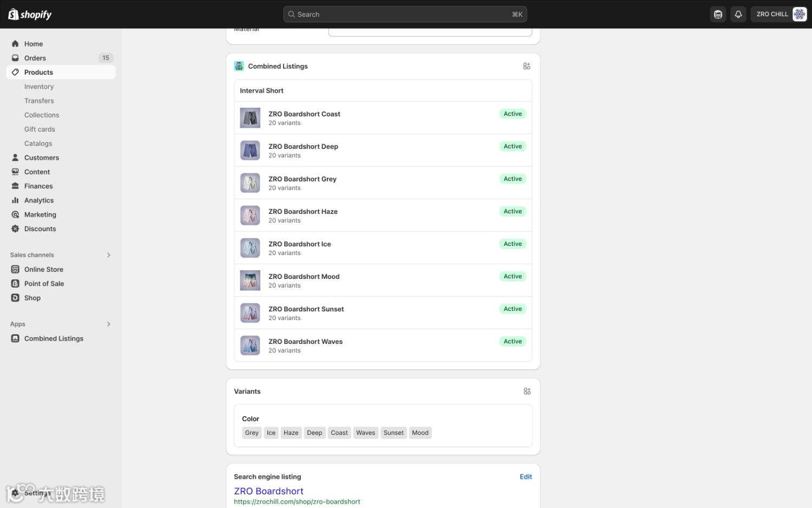Click the Finances bank icon

point(15,186)
